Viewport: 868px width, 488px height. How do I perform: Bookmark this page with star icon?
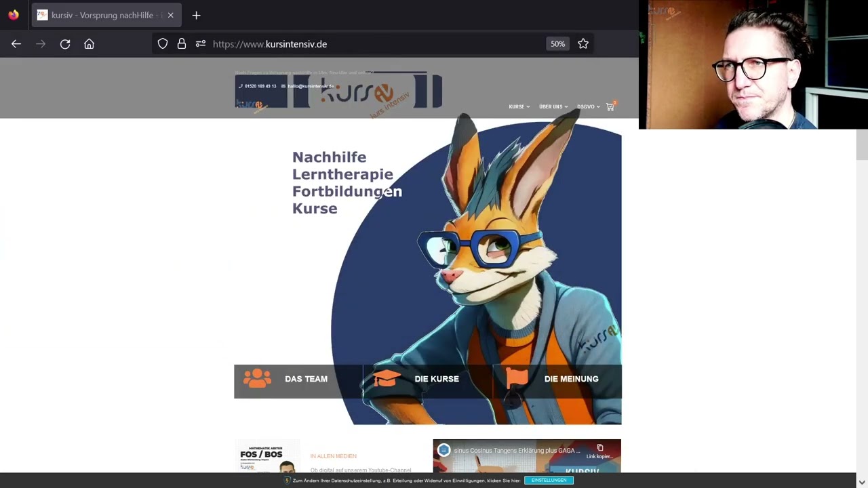coord(583,44)
